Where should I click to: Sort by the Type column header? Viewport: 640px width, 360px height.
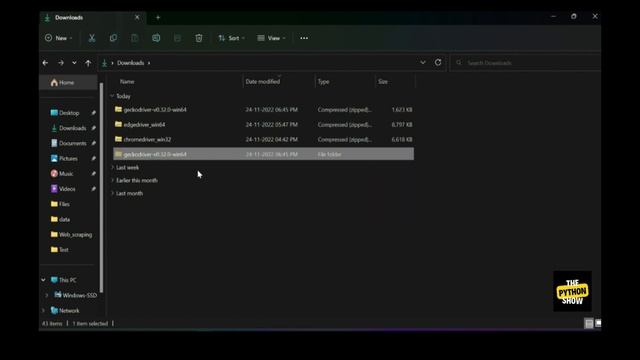pyautogui.click(x=345, y=82)
